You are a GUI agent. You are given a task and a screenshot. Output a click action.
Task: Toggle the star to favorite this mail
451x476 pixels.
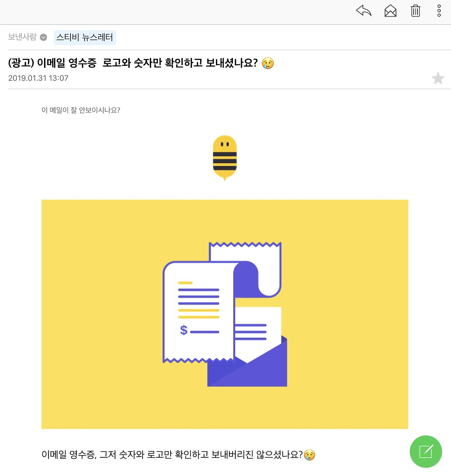point(438,78)
